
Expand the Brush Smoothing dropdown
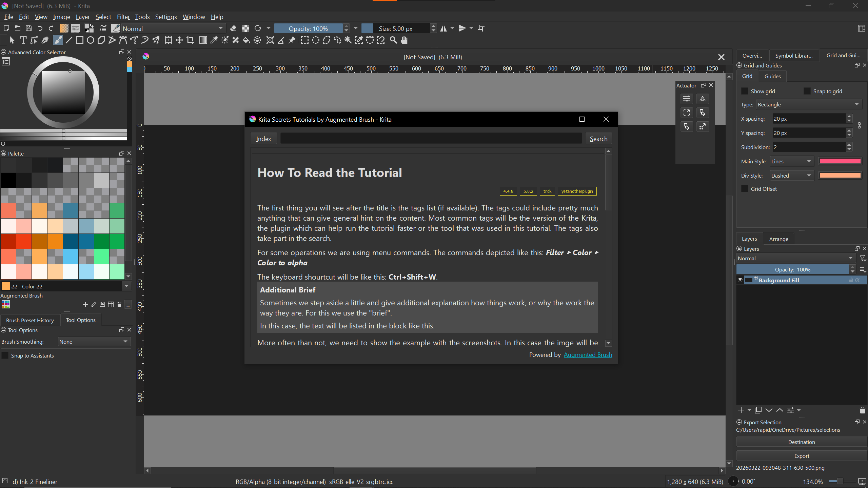[94, 342]
